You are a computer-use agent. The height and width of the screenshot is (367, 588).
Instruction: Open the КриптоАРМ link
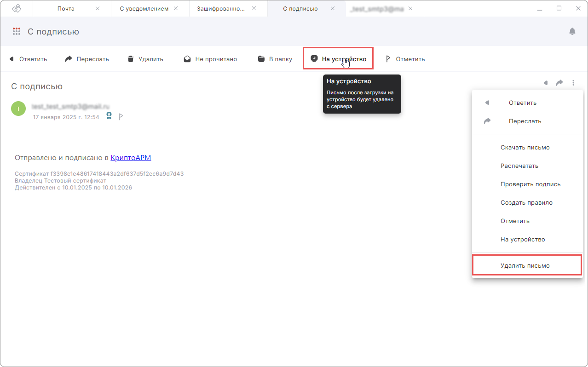pos(131,158)
